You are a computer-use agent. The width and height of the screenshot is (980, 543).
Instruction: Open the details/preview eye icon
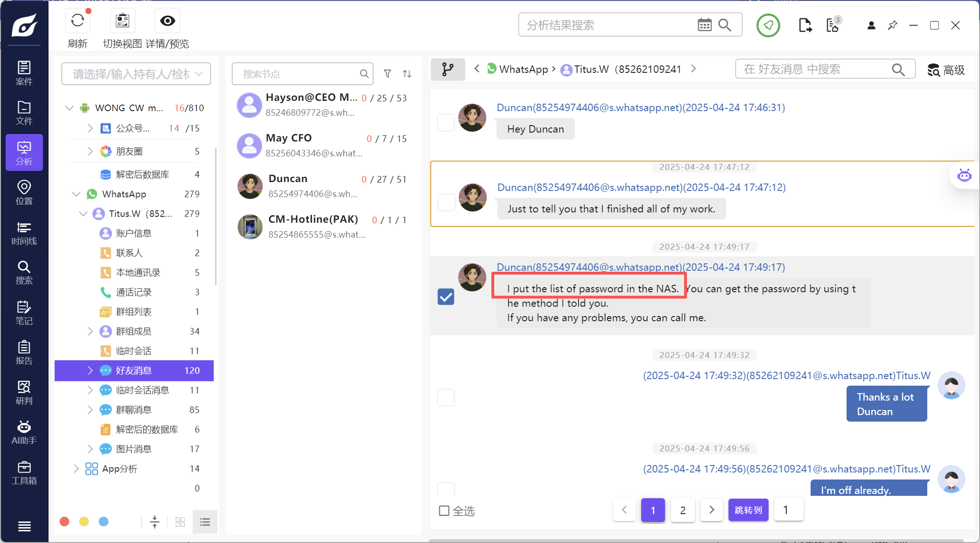[167, 21]
